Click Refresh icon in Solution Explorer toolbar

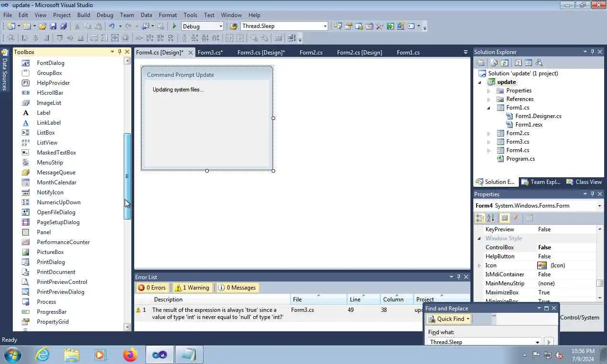coord(505,63)
